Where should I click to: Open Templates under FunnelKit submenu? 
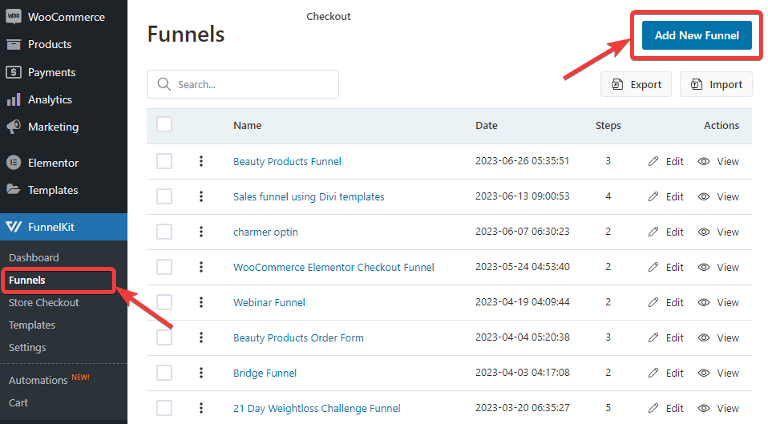(x=32, y=325)
